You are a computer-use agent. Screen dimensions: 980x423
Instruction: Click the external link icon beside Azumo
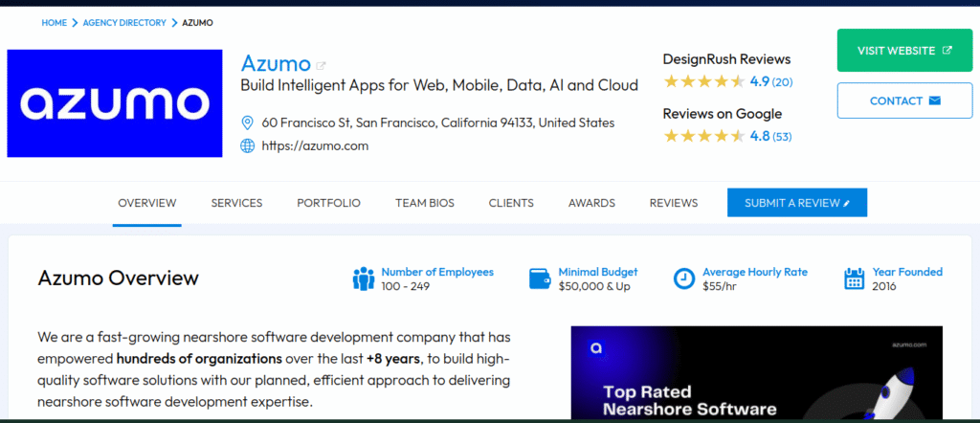(x=321, y=65)
